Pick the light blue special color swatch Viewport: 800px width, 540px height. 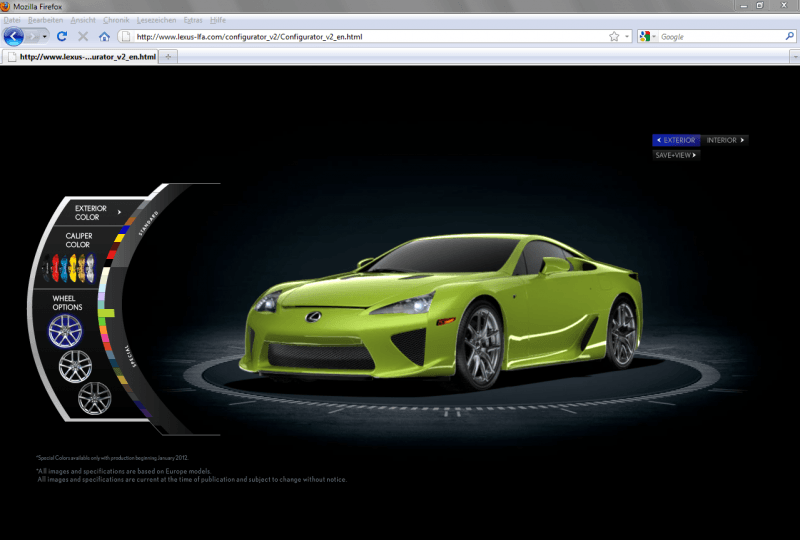[x=103, y=288]
